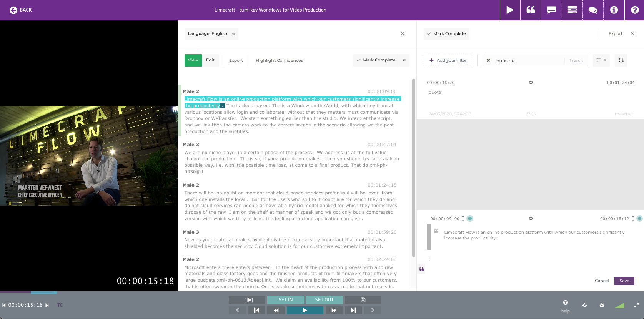The height and width of the screenshot is (319, 644).
Task: Set out-point from playhead teal circle
Action: coord(639,219)
